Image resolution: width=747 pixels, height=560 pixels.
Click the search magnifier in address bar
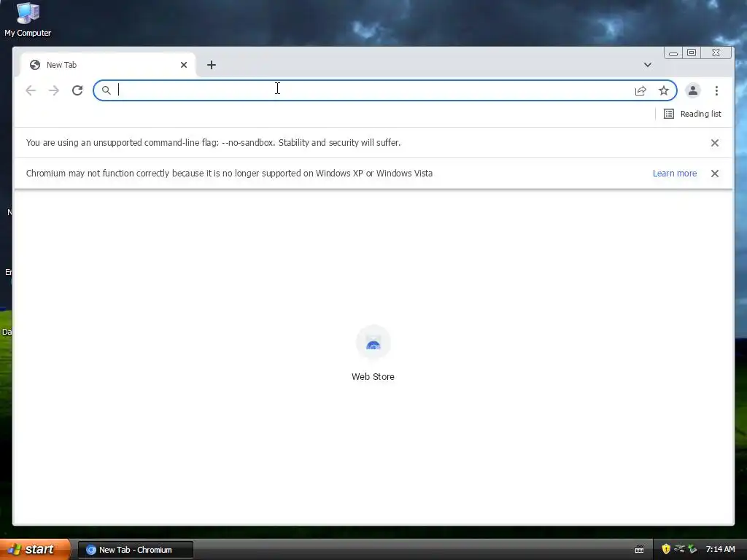pyautogui.click(x=107, y=90)
